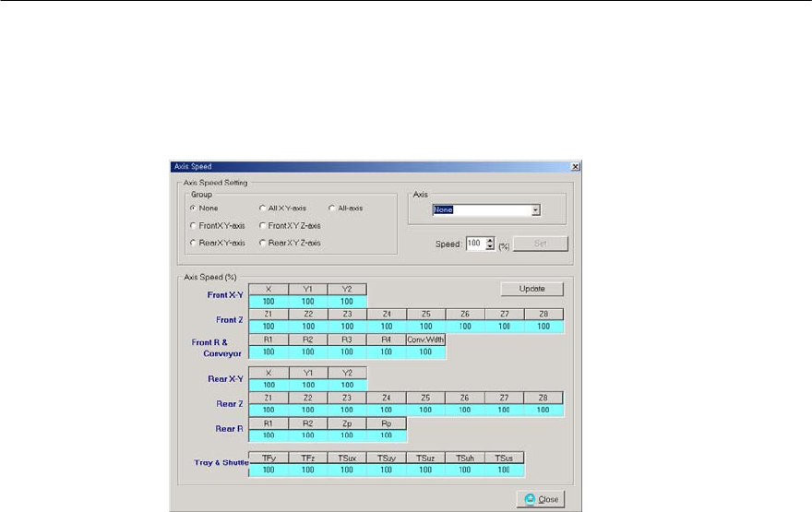Click Tray & Shuttle header TFz
Image resolution: width=812 pixels, height=512 pixels.
click(x=307, y=458)
